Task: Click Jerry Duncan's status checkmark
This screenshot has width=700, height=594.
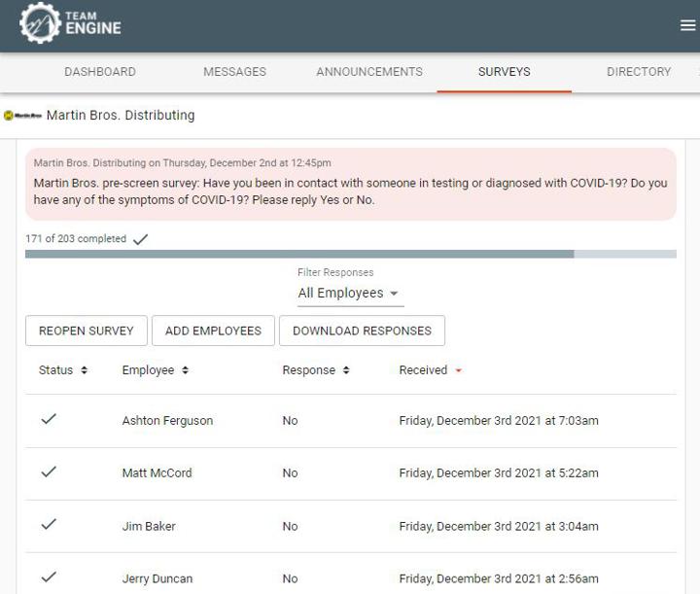Action: click(49, 577)
